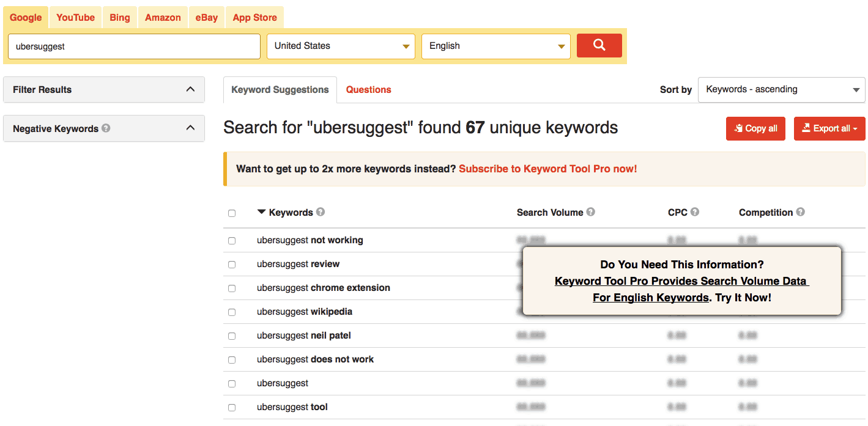Open the United States country dropdown
Screen dimensions: 868x426
click(x=341, y=46)
